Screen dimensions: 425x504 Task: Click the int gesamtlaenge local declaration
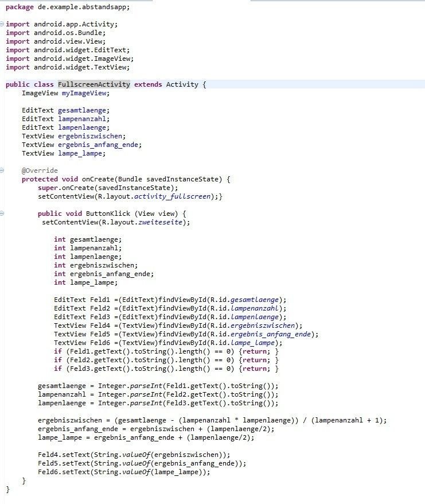coord(88,239)
